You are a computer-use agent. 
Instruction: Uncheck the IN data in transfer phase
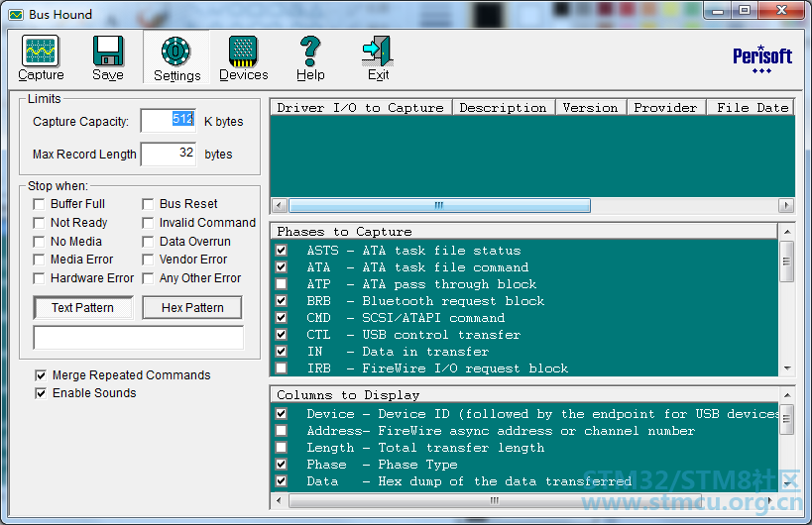point(282,352)
